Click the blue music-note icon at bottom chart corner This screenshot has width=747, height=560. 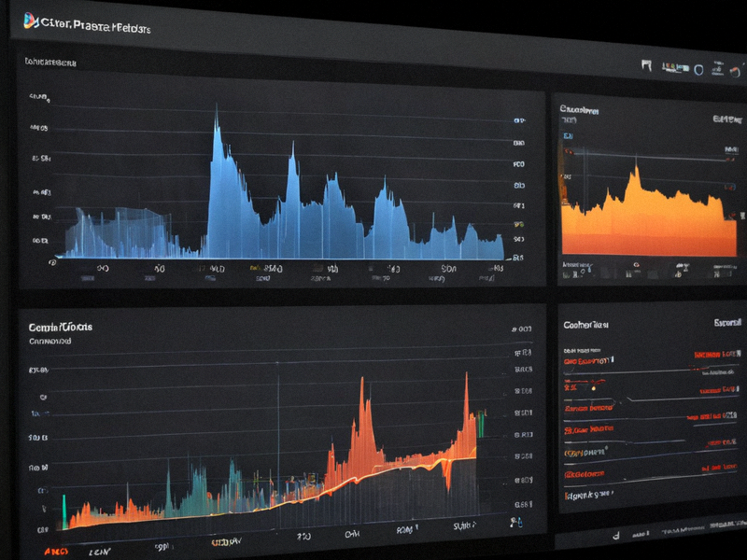(x=516, y=523)
